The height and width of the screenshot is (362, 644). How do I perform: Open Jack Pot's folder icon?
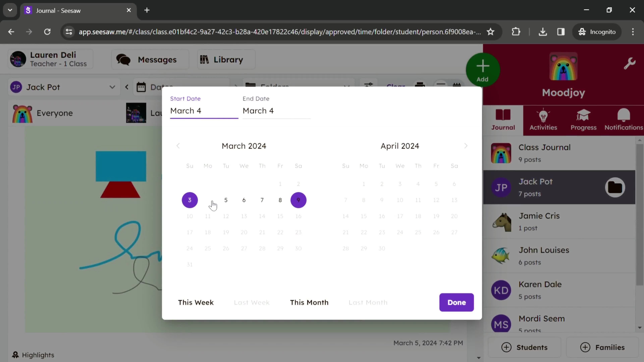click(x=615, y=187)
